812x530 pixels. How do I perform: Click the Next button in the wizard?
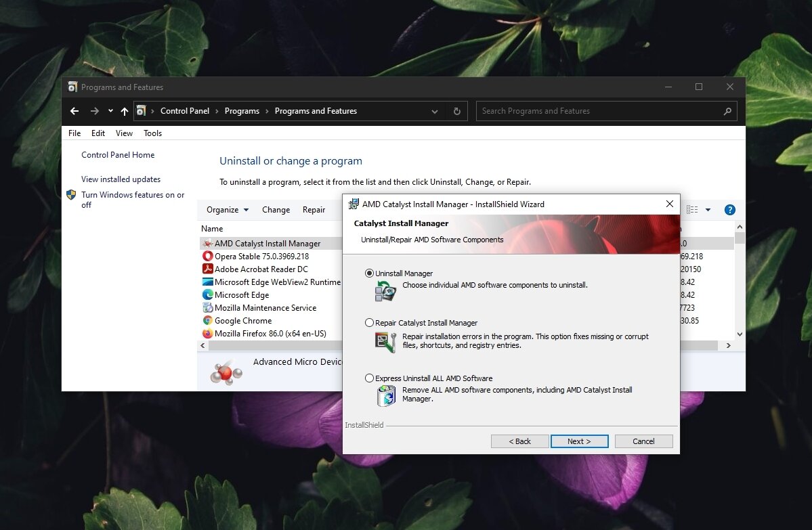point(579,441)
